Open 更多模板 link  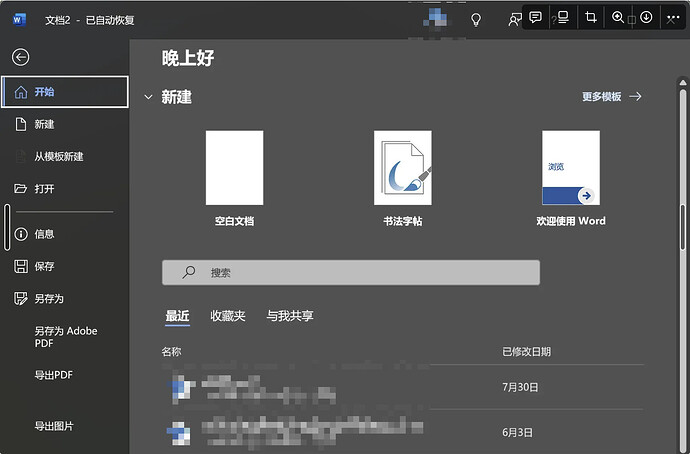tap(612, 96)
